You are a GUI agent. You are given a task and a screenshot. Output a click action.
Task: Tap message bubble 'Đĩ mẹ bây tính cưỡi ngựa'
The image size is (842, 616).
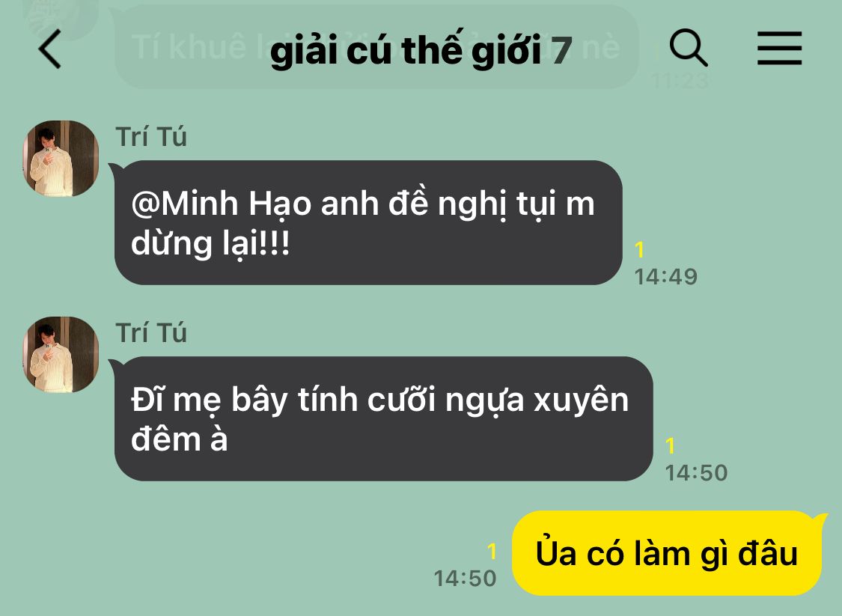click(383, 418)
